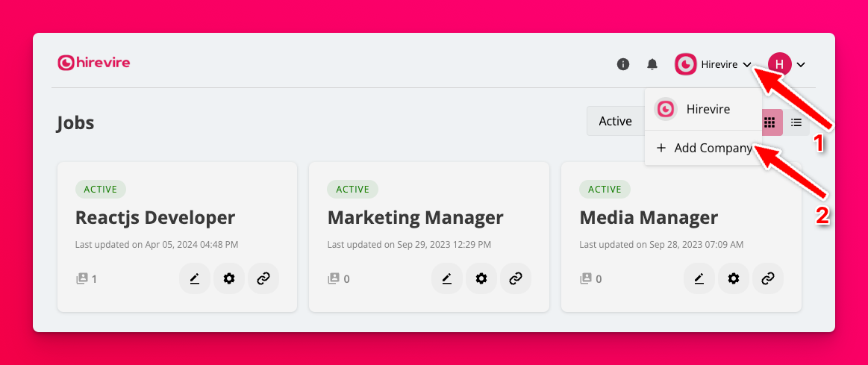
Task: Click link icon on Media Manager card
Action: (768, 278)
